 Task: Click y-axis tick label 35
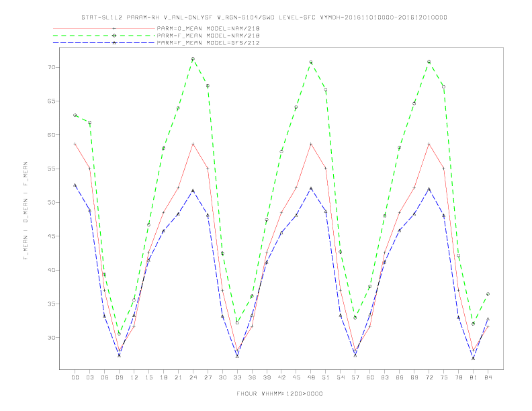tap(51, 304)
